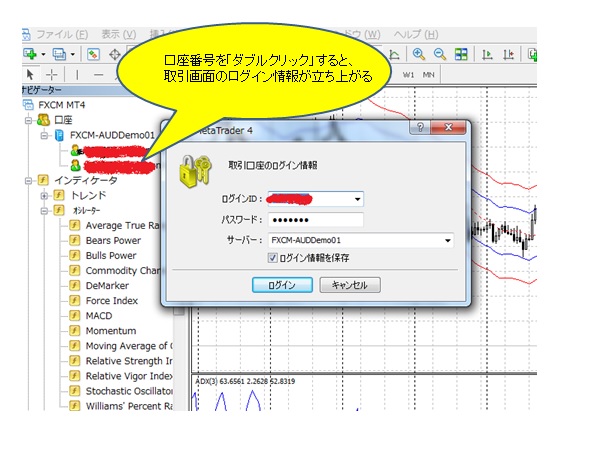Viewport: 599px width, 463px height.
Task: Open the ヘルプ (H) menu
Action: pos(416,35)
